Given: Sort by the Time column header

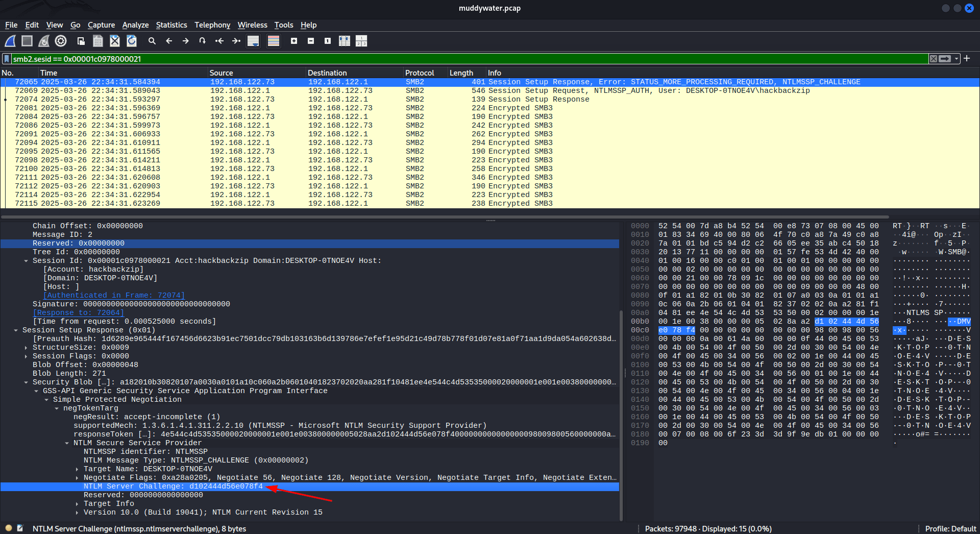Looking at the screenshot, I should point(123,73).
